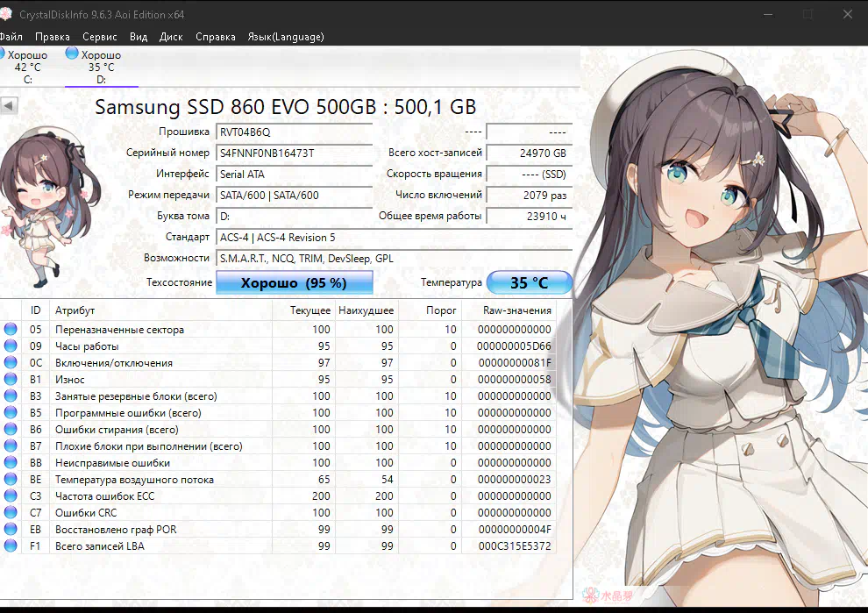Click the status orb for attribute B3
The height and width of the screenshot is (613, 868).
click(x=11, y=396)
